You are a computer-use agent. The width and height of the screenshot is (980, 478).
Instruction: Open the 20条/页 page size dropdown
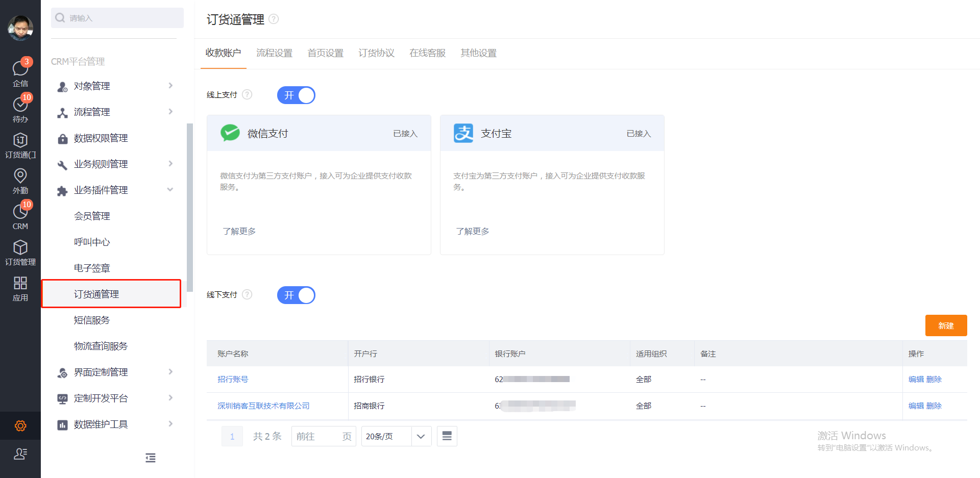[x=396, y=436]
